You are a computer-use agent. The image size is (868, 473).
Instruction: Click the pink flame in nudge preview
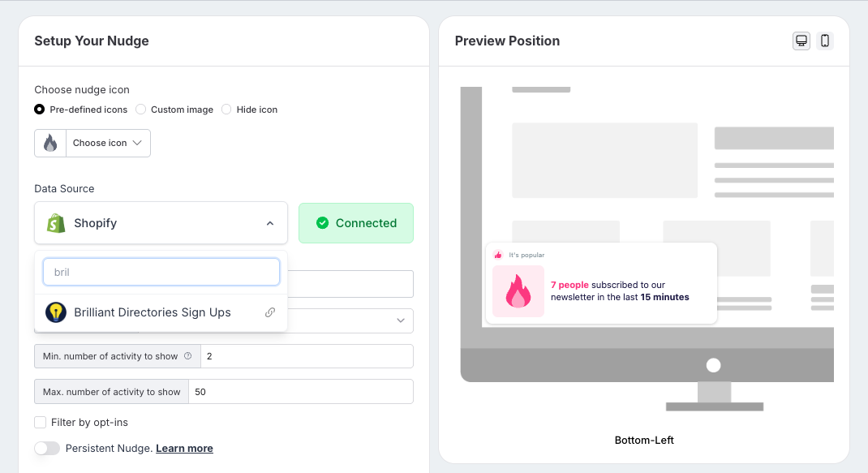(x=518, y=291)
